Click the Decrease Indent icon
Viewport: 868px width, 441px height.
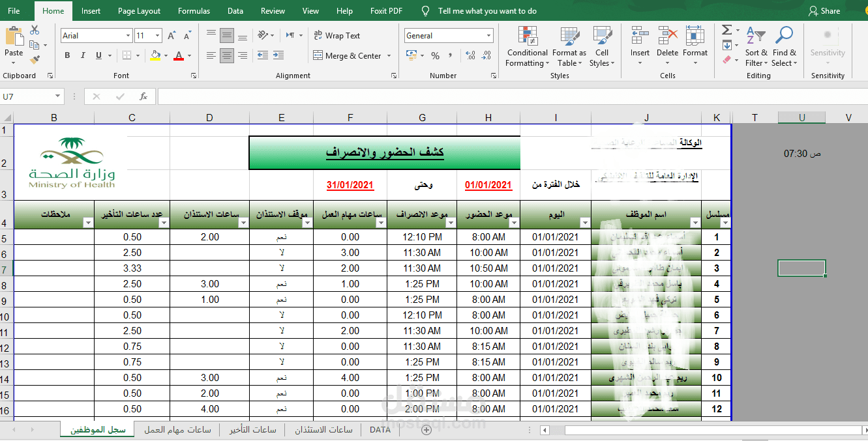click(x=262, y=55)
